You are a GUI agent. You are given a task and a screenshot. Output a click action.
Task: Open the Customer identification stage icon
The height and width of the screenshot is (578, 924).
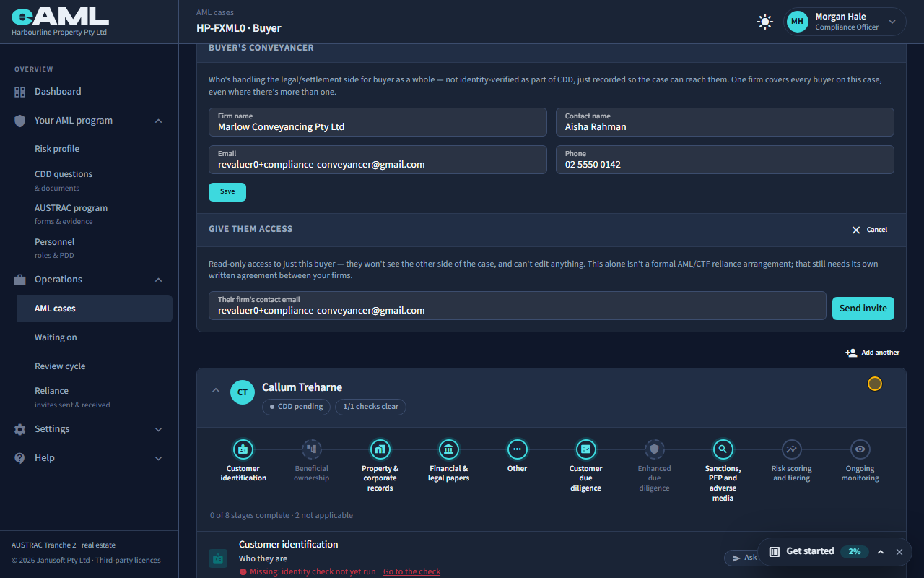click(x=243, y=449)
